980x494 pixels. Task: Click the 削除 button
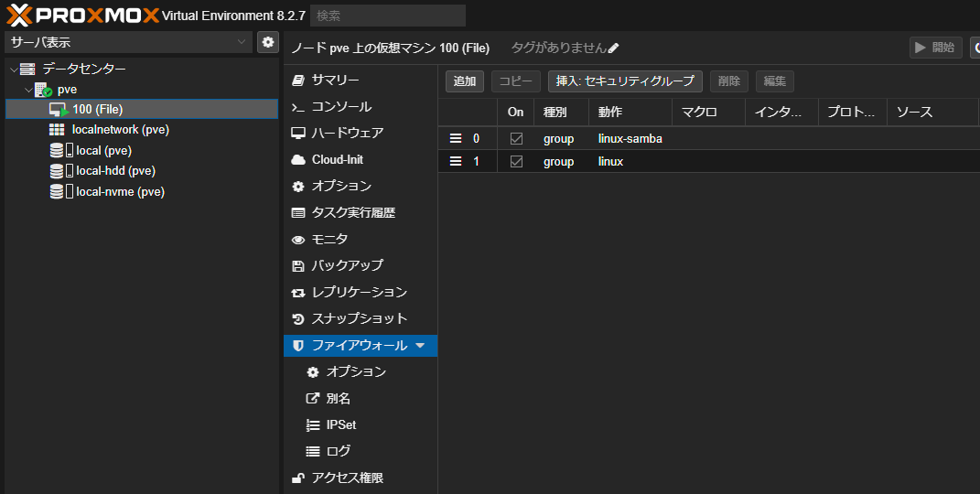point(728,81)
